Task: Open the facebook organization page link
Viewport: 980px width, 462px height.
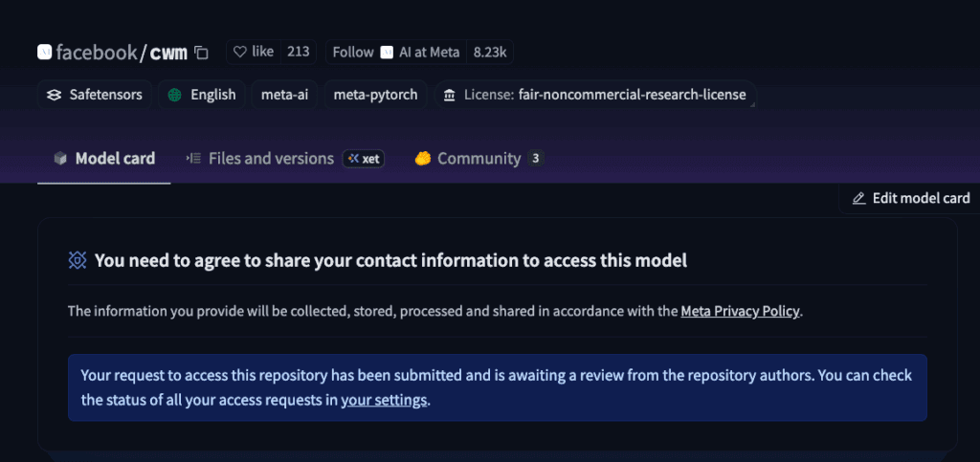Action: pyautogui.click(x=97, y=53)
